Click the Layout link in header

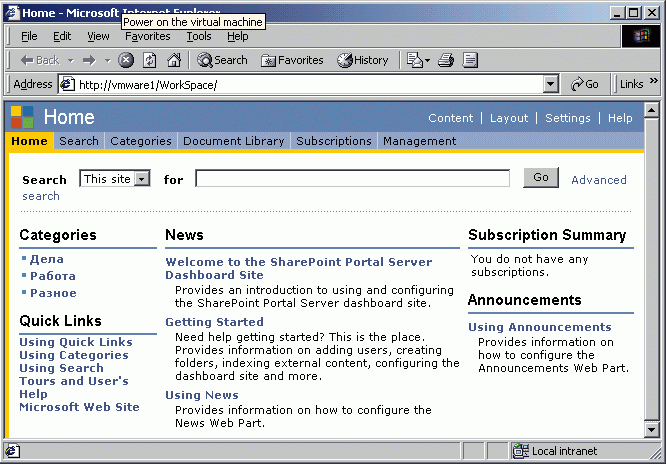pyautogui.click(x=509, y=118)
